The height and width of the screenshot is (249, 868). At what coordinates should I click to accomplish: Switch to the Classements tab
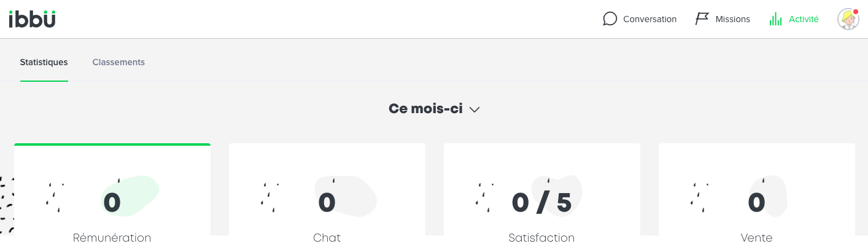(x=118, y=62)
